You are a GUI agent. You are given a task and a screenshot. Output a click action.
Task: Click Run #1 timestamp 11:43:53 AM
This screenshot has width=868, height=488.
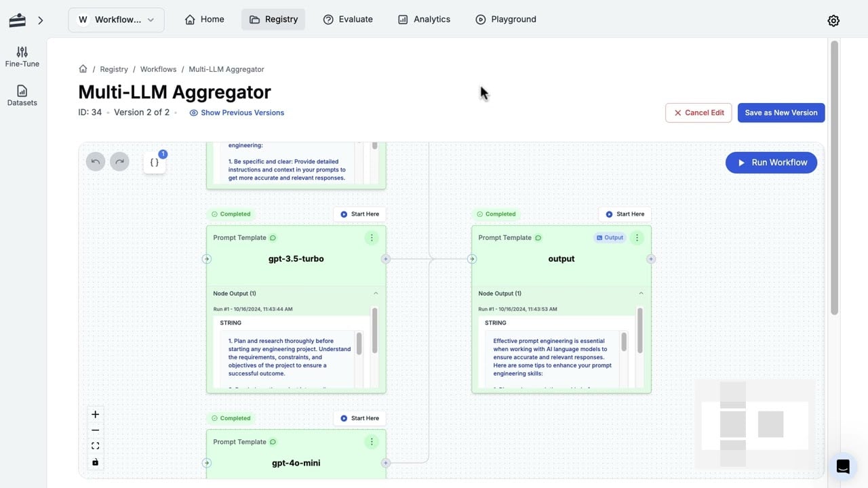point(518,309)
